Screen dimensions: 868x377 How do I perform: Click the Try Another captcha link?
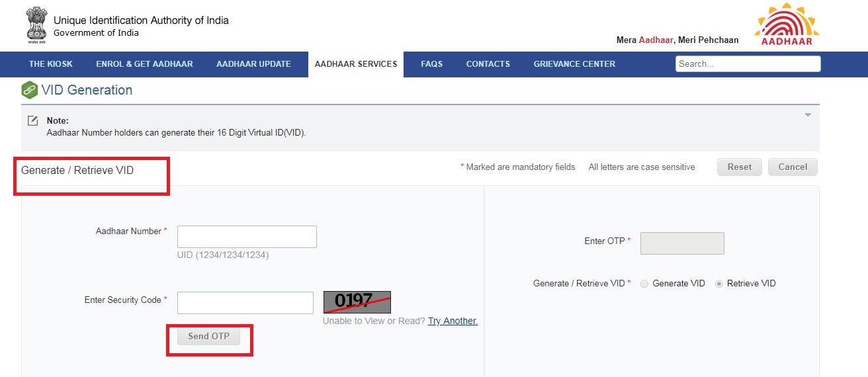point(453,321)
